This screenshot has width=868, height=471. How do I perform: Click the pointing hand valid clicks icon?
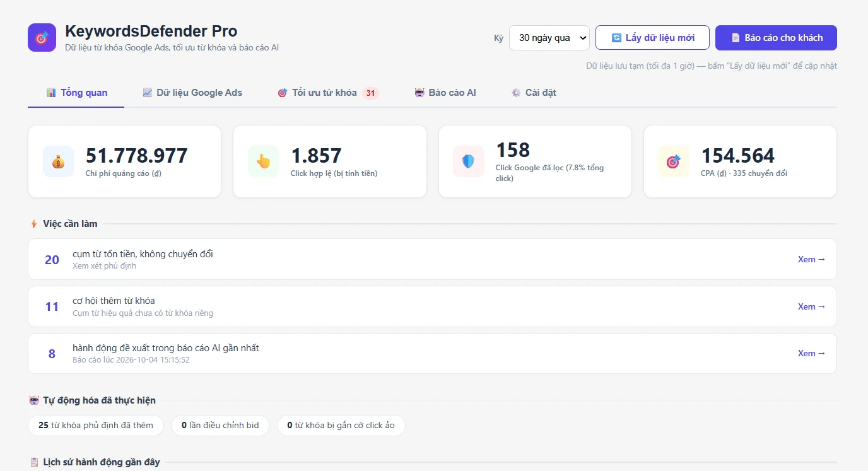point(263,161)
